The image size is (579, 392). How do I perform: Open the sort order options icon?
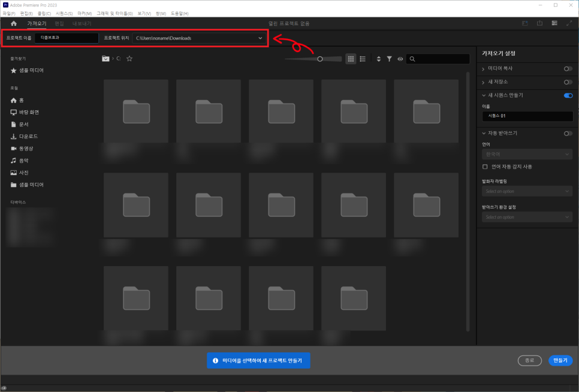[378, 59]
